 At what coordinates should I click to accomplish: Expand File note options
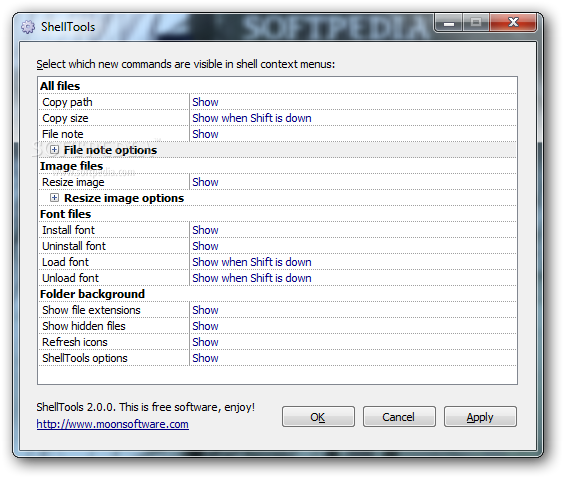click(54, 150)
